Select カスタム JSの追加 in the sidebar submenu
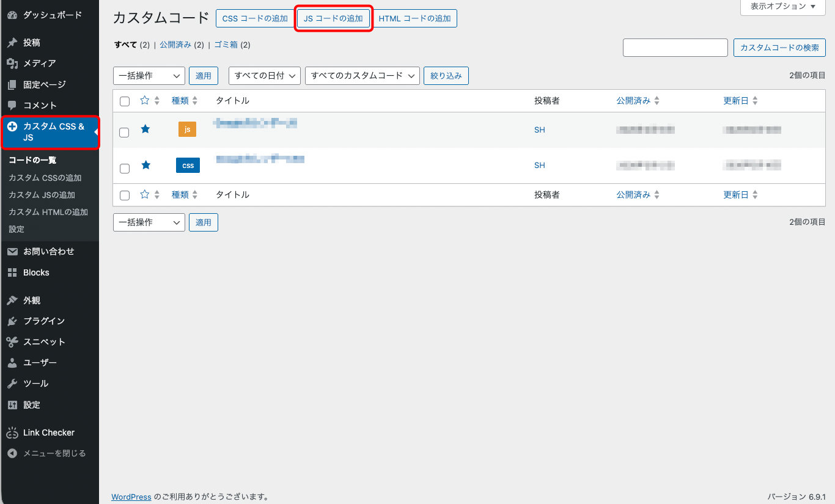835x504 pixels. coord(42,195)
